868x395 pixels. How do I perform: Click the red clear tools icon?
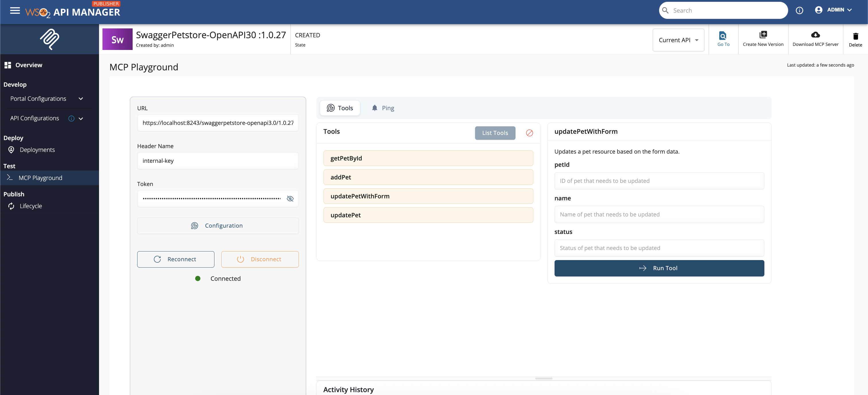(x=529, y=133)
